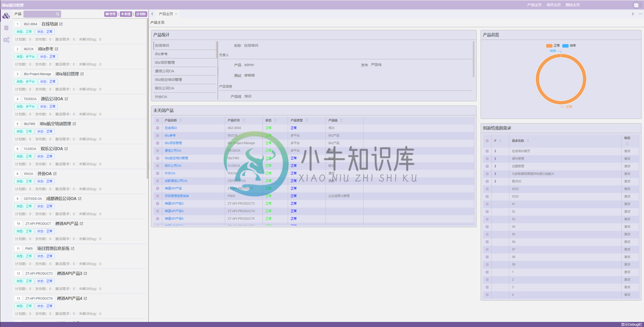Open 产品主页 in top navigation

tap(534, 5)
